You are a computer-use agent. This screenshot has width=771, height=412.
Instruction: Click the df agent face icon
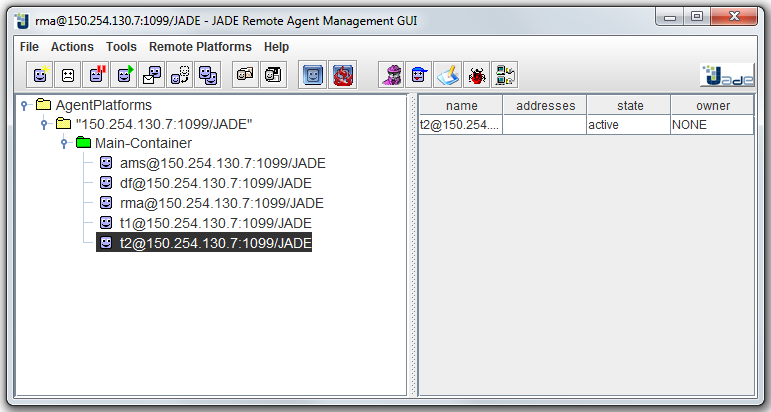[x=106, y=183]
